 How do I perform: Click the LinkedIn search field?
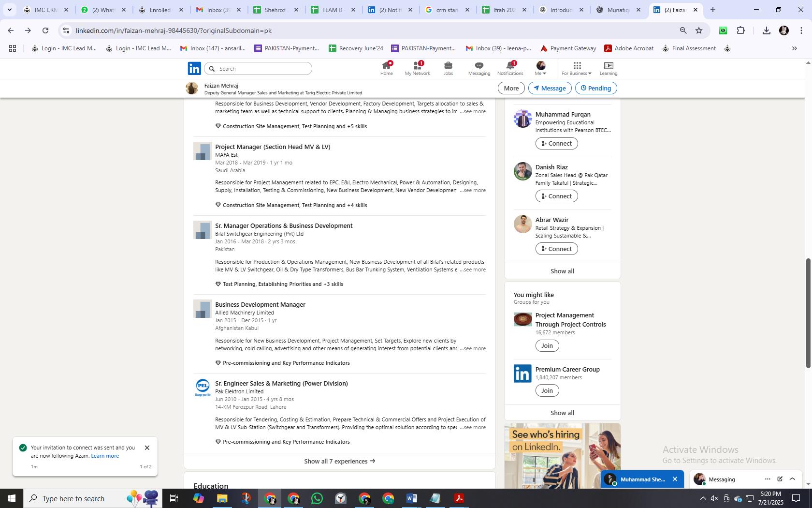coord(258,69)
